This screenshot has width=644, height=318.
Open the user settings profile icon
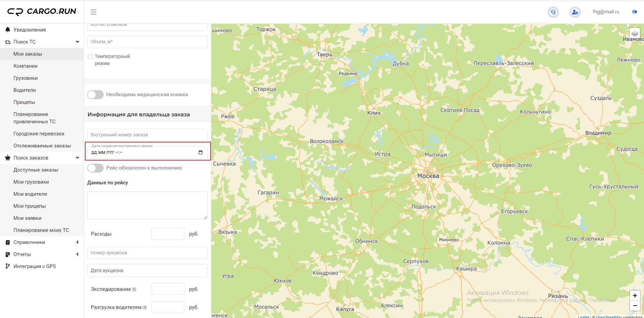pyautogui.click(x=575, y=12)
